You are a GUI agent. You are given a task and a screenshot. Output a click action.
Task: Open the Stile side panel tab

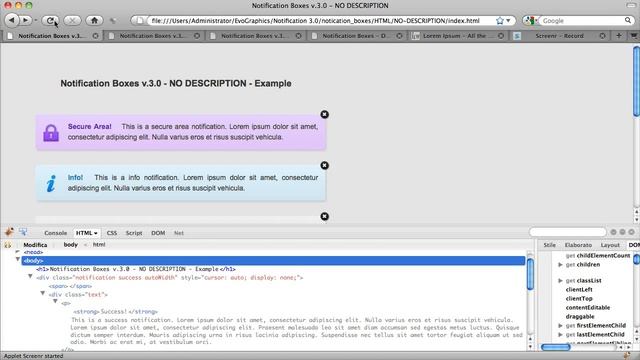click(550, 245)
